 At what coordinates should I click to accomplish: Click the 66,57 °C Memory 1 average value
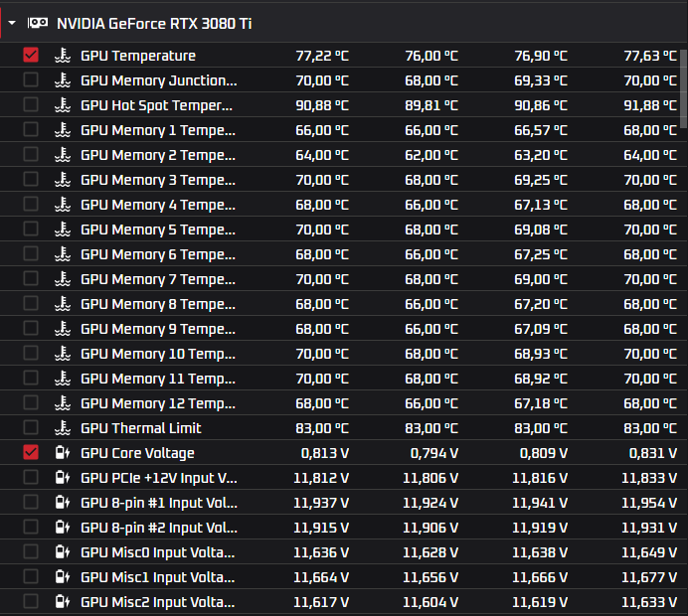pos(541,130)
